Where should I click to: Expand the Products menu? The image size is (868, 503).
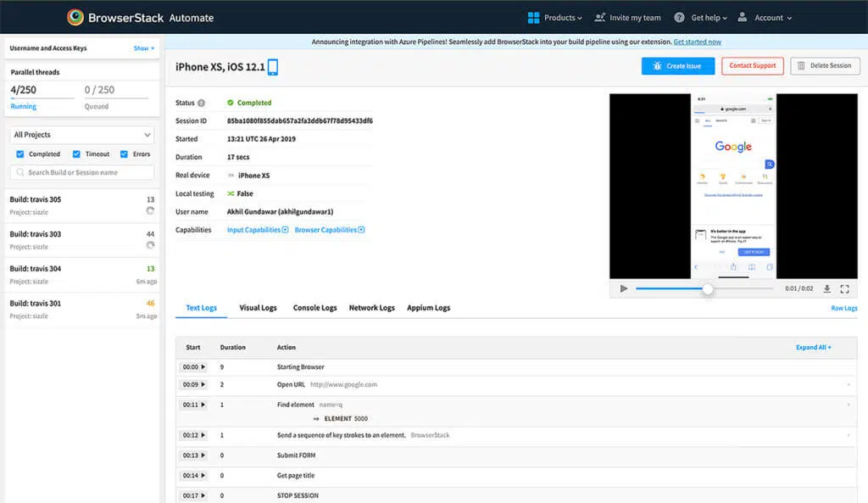(x=554, y=17)
